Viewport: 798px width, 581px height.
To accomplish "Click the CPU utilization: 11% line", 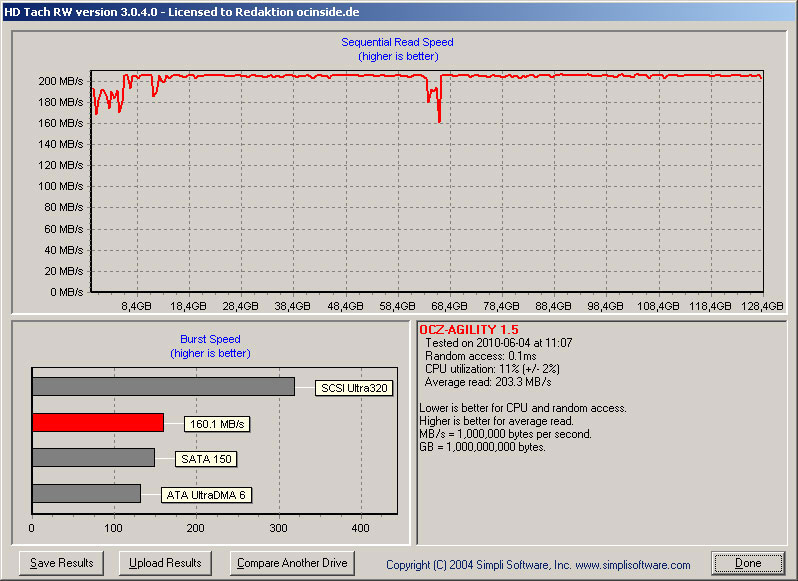I will tap(492, 369).
